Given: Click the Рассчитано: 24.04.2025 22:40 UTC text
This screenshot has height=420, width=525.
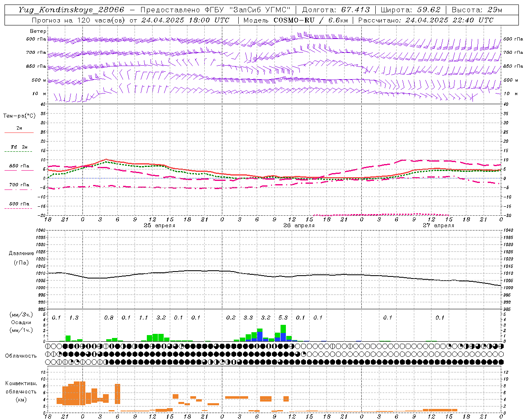Looking at the screenshot, I should pyautogui.click(x=426, y=20).
